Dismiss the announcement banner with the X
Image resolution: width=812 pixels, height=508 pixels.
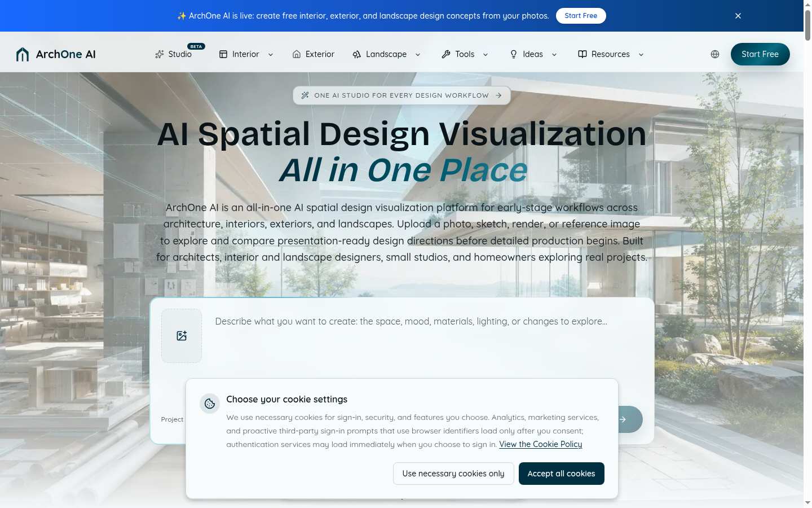click(738, 16)
